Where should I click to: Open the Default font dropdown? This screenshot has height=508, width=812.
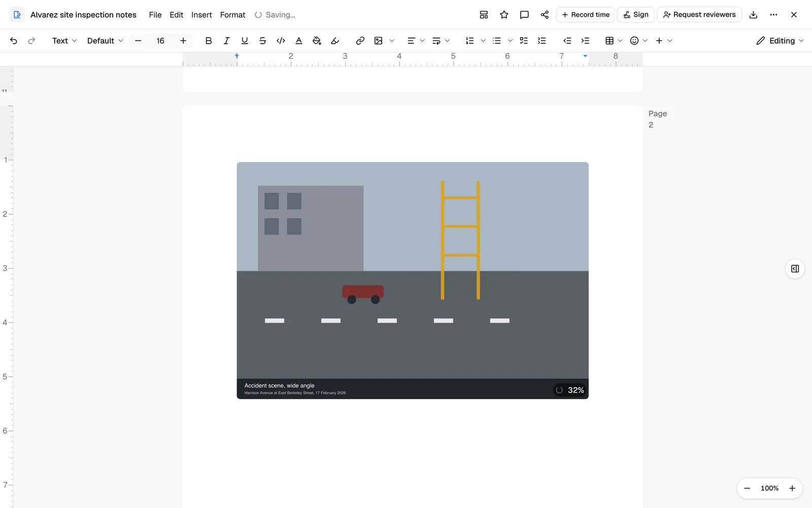click(x=105, y=41)
